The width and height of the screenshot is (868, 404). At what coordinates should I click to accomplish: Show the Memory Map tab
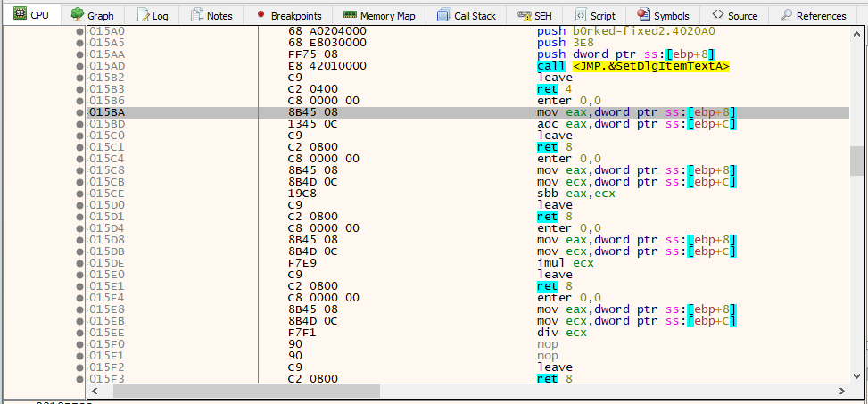click(381, 15)
